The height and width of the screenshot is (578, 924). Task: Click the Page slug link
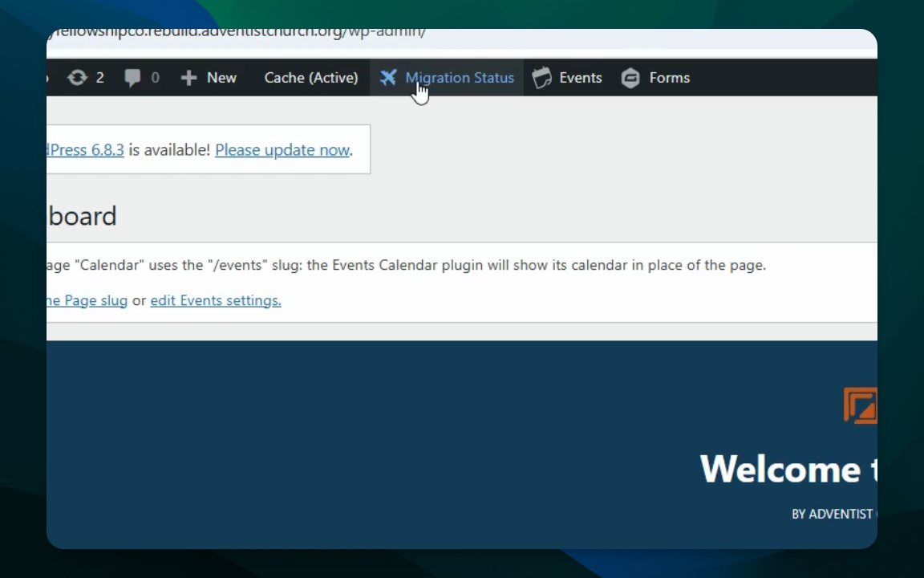pyautogui.click(x=87, y=300)
